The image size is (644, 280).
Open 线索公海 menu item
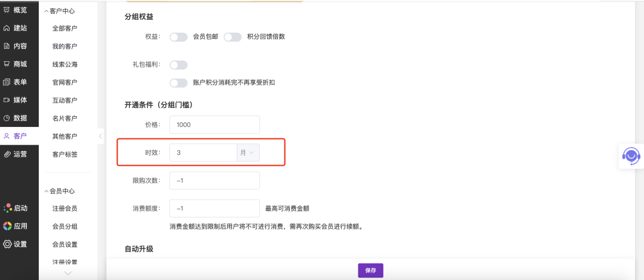coord(65,64)
